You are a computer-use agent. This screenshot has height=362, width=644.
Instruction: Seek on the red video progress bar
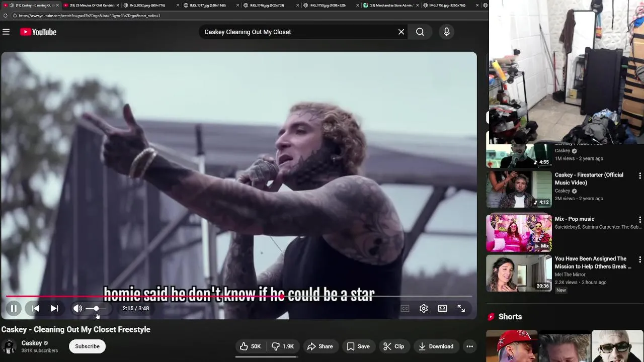click(x=239, y=297)
